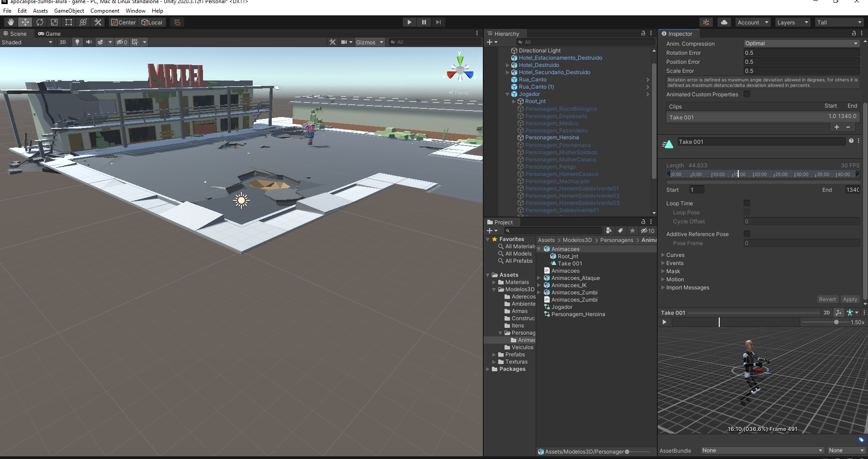Open custom editor tools
The image size is (868, 459).
click(x=98, y=22)
